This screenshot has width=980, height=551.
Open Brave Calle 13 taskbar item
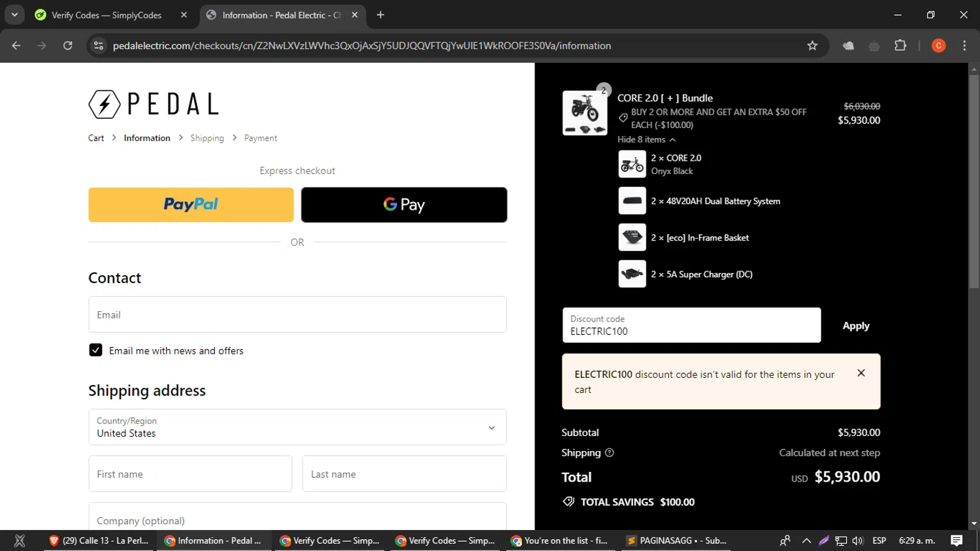tap(99, 541)
